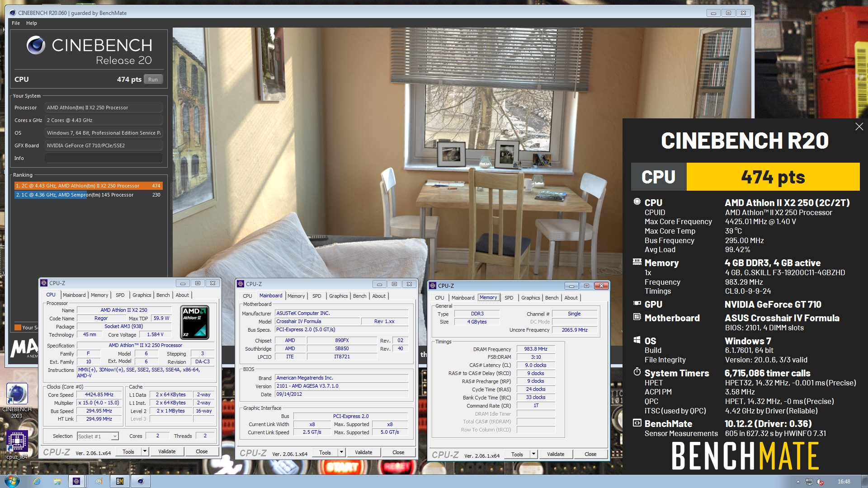Open SPD tab in CPU-Z Memory window

pyautogui.click(x=509, y=298)
